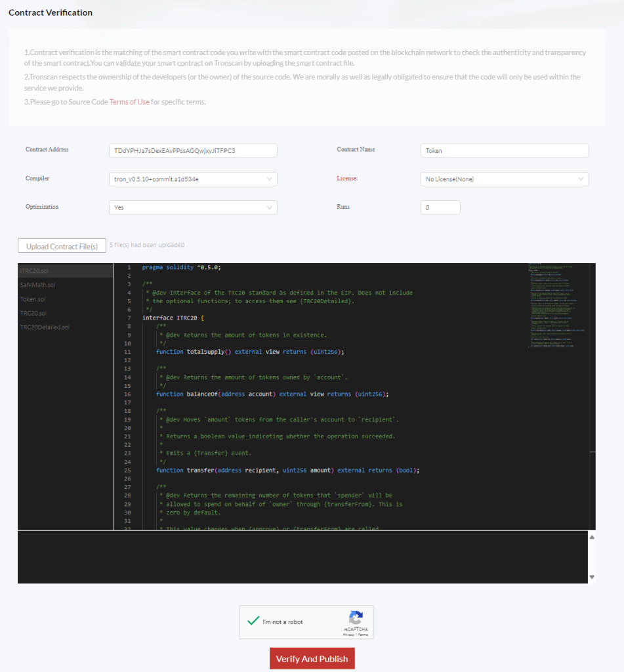Screen dimensions: 624x672
Task: Click the License dropdown chevron arrow
Action: point(581,179)
